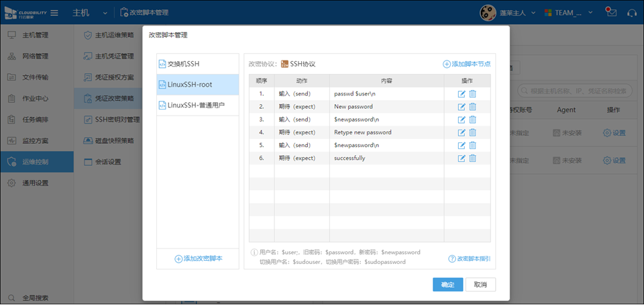The height and width of the screenshot is (305, 644).
Task: Click the 确定 button
Action: (x=447, y=284)
